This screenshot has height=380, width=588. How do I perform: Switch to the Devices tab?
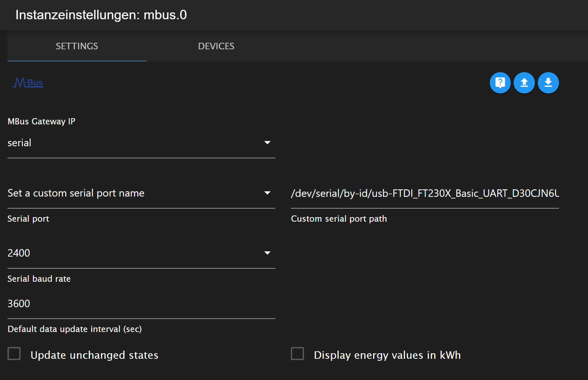coord(216,46)
